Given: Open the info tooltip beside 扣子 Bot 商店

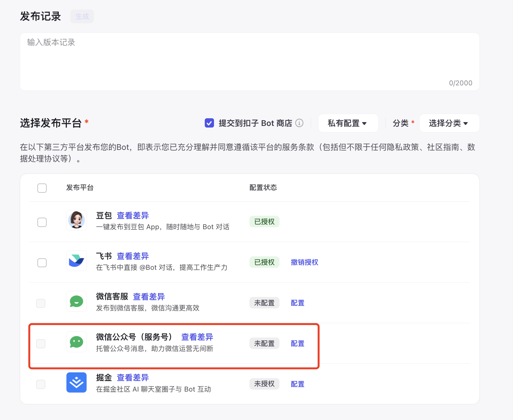Looking at the screenshot, I should click(x=299, y=123).
